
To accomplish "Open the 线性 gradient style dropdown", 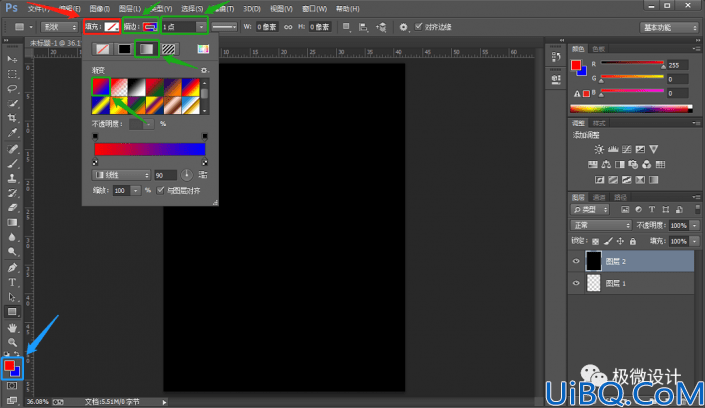I will click(121, 175).
